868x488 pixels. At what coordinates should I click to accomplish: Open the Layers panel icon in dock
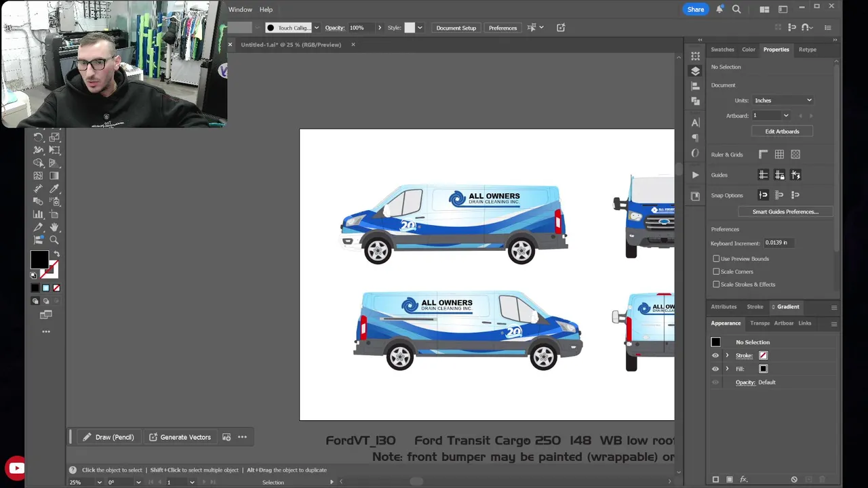695,71
